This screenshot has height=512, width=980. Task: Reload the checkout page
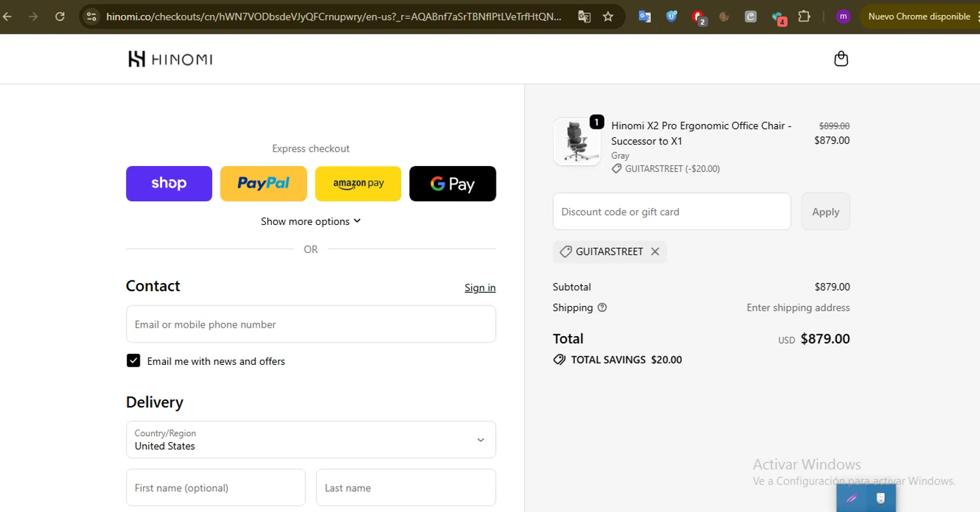(x=59, y=16)
